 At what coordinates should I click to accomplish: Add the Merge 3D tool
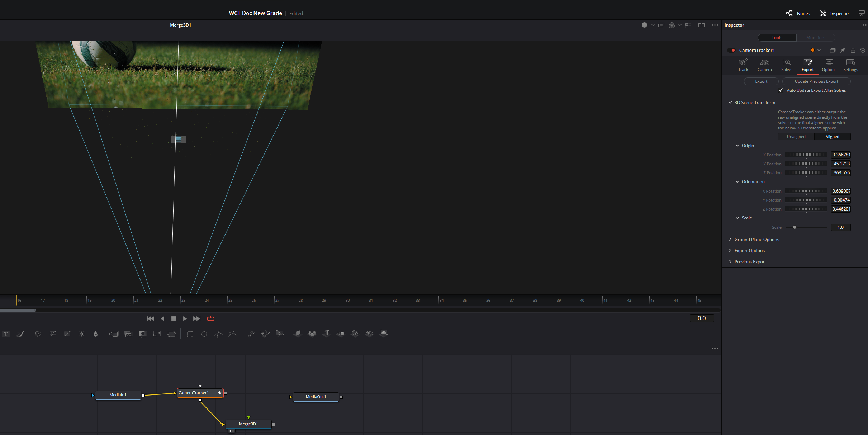pyautogui.click(x=341, y=334)
